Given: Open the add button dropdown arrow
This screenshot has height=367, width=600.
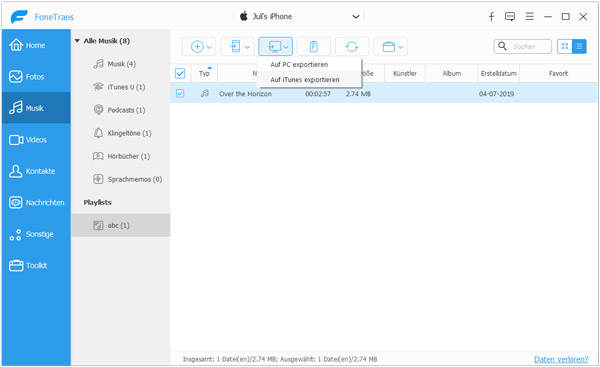Looking at the screenshot, I should point(209,47).
